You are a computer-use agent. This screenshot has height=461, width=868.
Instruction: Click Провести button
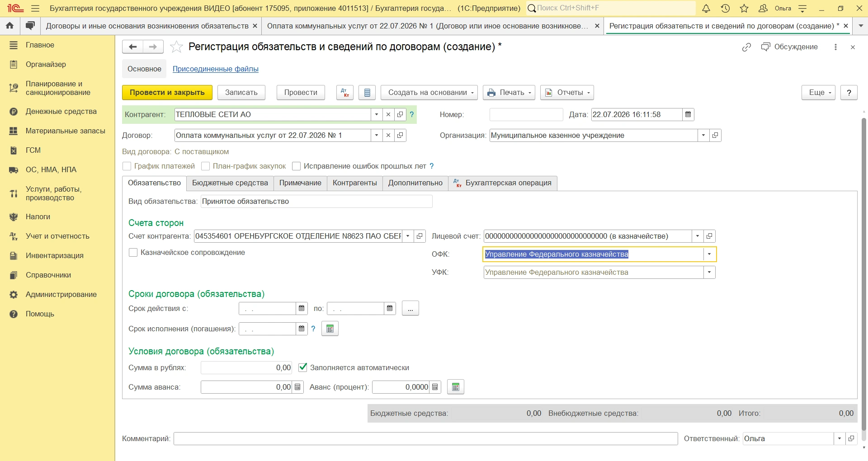click(301, 93)
